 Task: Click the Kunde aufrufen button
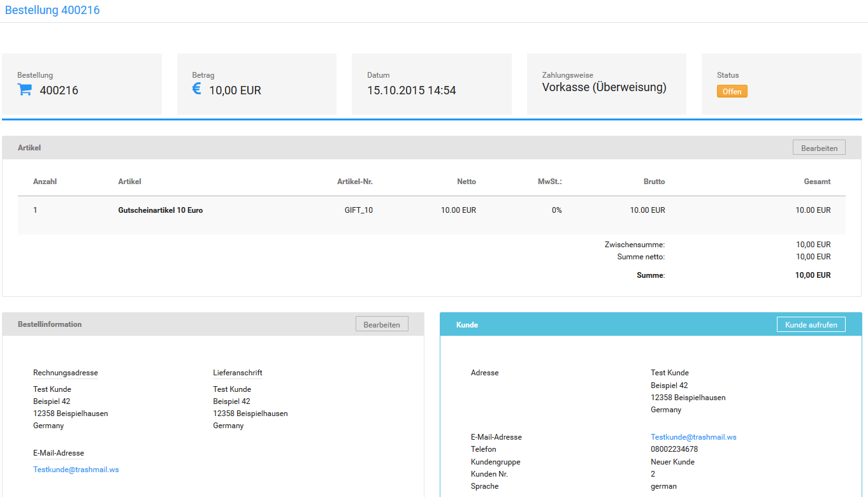(x=811, y=324)
